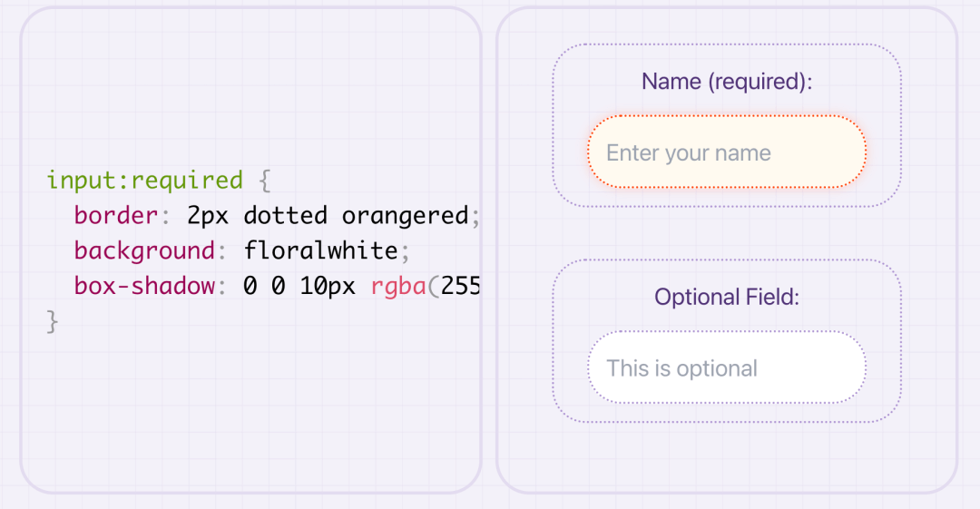Click the truncated "255" value in code
This screenshot has height=509, width=980.
[x=459, y=286]
